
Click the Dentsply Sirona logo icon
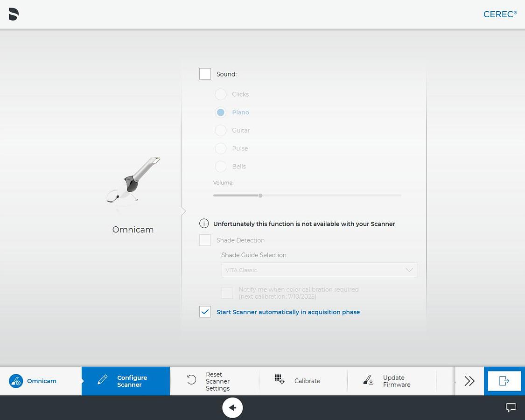[x=14, y=14]
